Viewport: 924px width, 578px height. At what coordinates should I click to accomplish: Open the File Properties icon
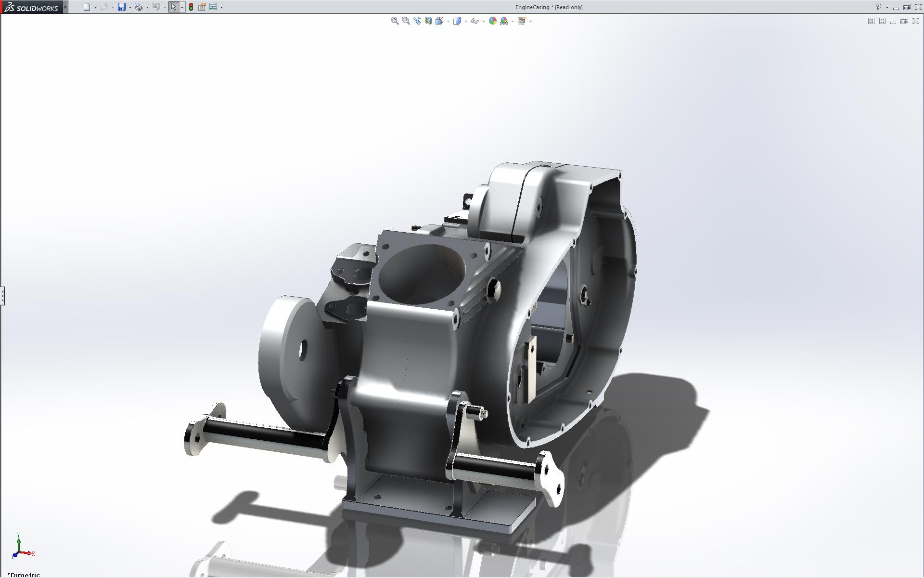202,7
